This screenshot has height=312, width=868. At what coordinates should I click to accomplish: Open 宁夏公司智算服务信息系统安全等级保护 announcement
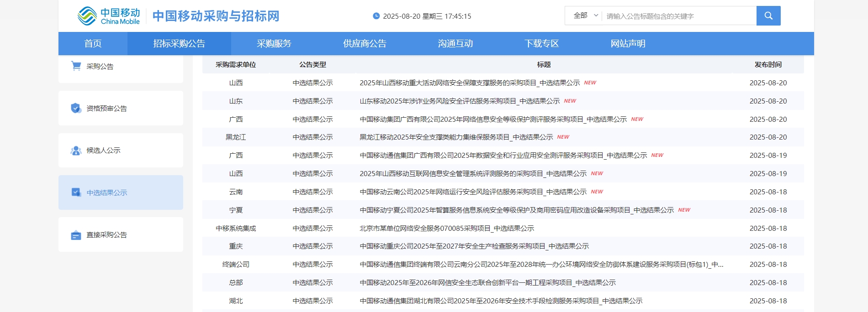point(517,210)
